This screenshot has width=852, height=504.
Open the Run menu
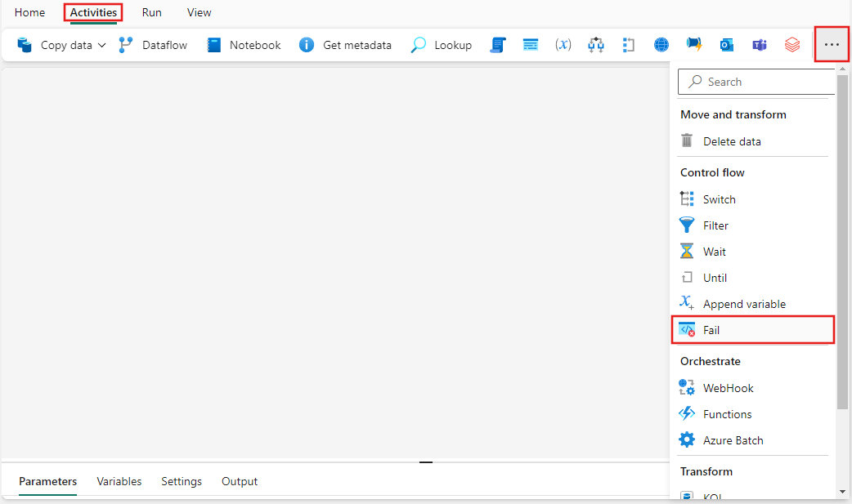tap(151, 12)
